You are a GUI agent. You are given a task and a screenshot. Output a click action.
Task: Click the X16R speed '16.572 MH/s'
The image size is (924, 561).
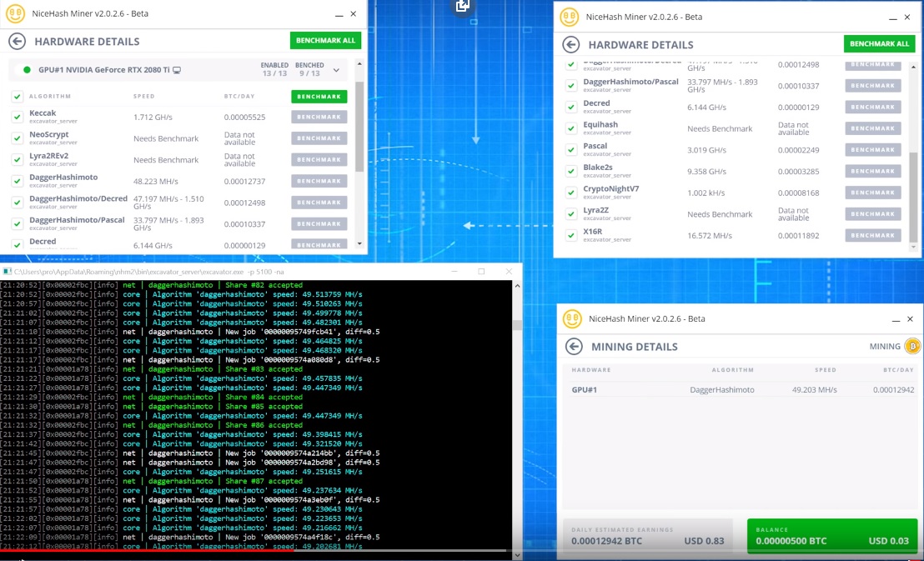click(710, 236)
